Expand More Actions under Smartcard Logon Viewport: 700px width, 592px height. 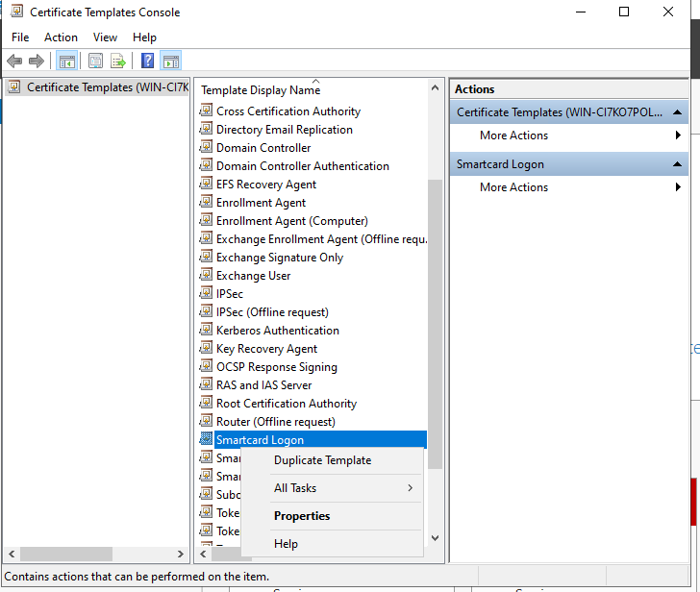(569, 187)
